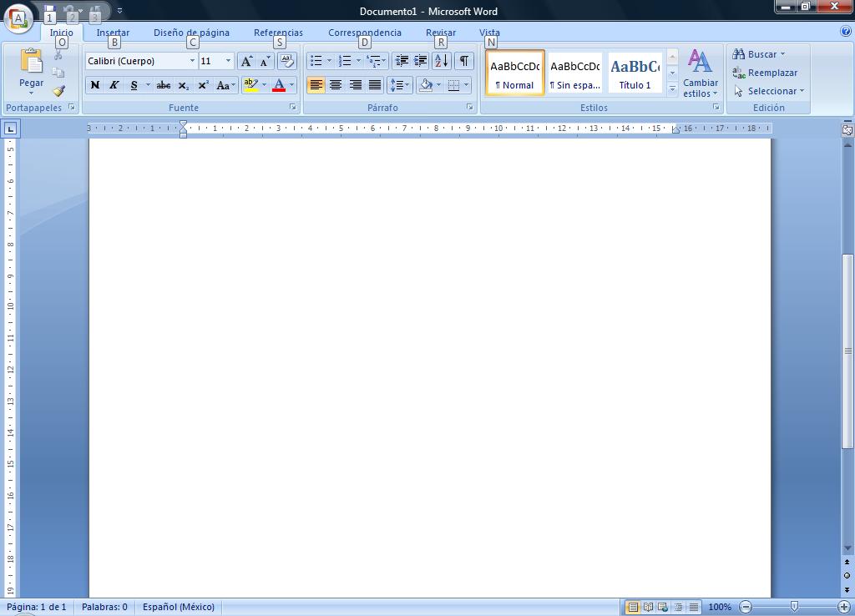This screenshot has width=855, height=616.
Task: Click the Copy icon in Portapapeles
Action: pos(58,73)
